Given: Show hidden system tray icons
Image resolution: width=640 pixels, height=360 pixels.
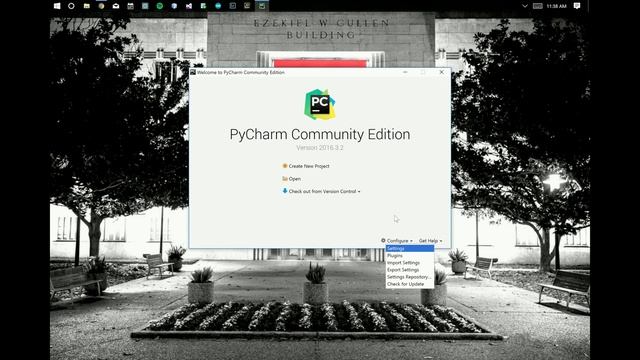Looking at the screenshot, I should click(525, 6).
